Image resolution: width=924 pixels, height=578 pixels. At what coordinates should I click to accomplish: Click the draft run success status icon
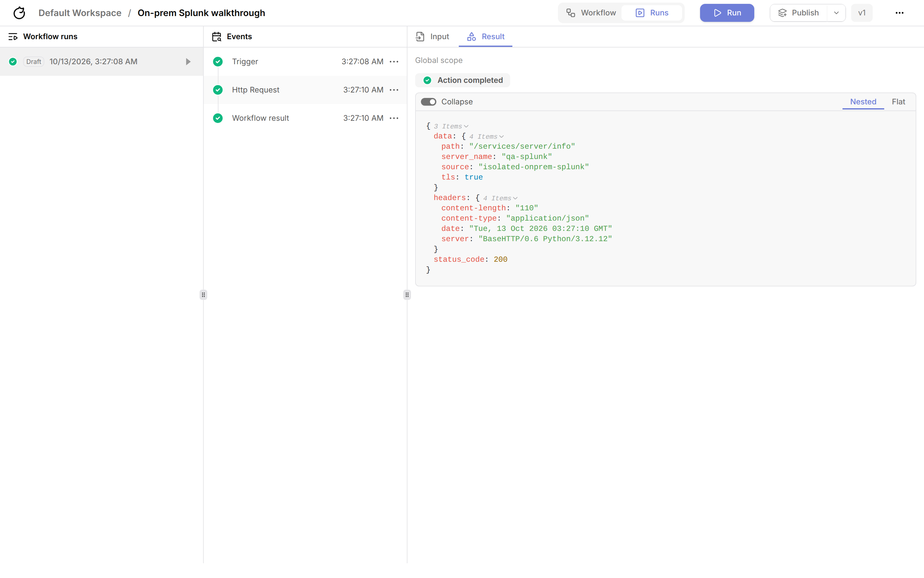pos(13,62)
